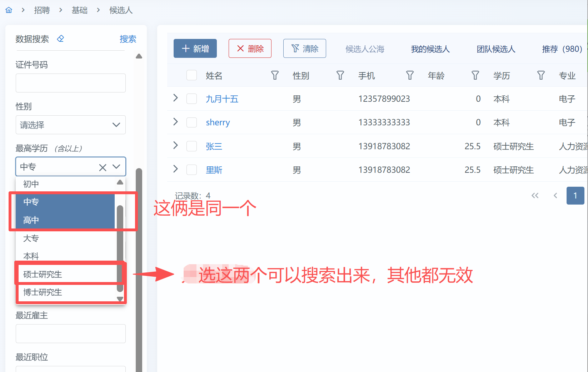Click the eraser icon beside 数据搜索

tap(60, 39)
